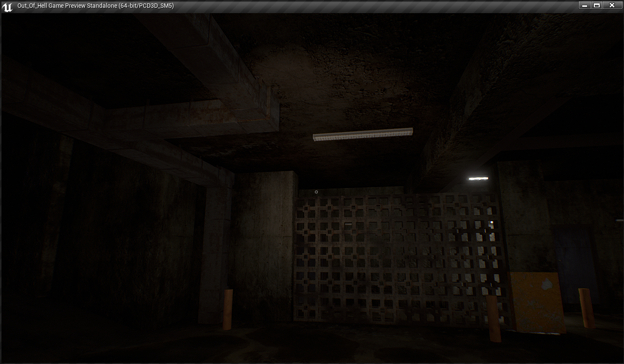This screenshot has width=624, height=364.
Task: Click the concrete pillar left of the lattice
Action: [265, 243]
